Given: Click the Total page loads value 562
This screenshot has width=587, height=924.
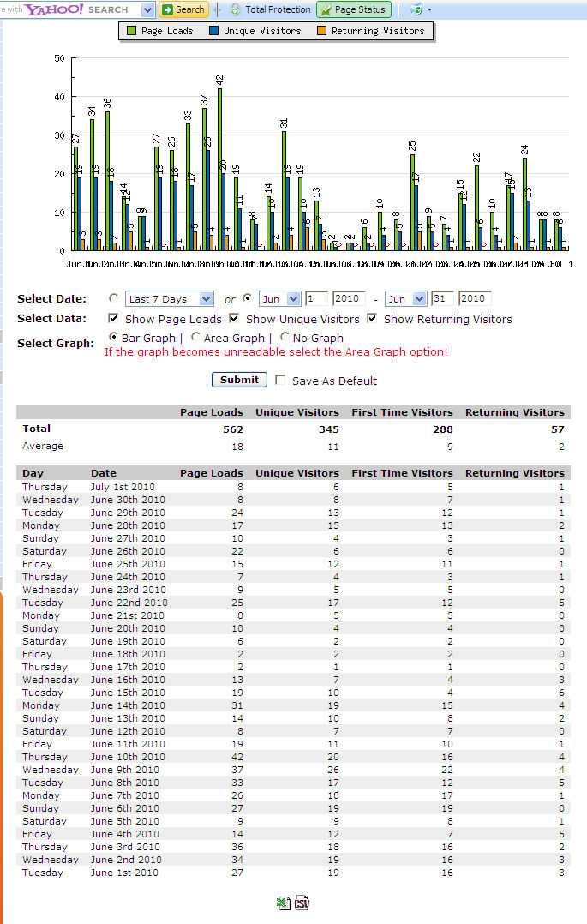Looking at the screenshot, I should [x=233, y=429].
